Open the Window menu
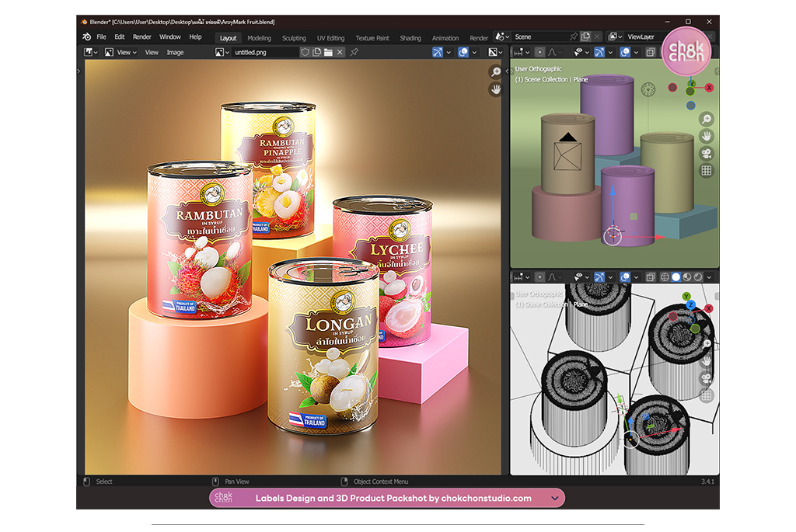This screenshot has height=532, width=796. pyautogui.click(x=170, y=37)
